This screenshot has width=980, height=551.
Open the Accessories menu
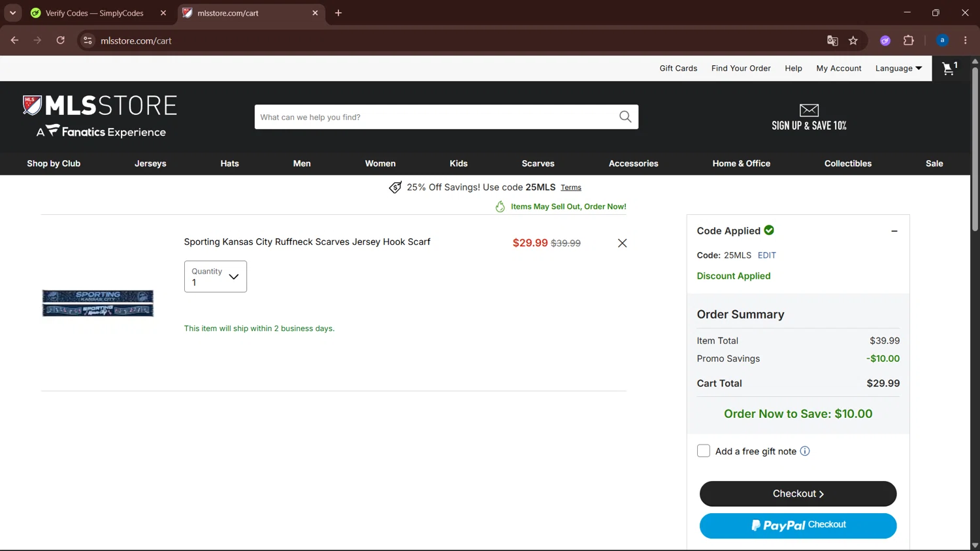tap(634, 163)
